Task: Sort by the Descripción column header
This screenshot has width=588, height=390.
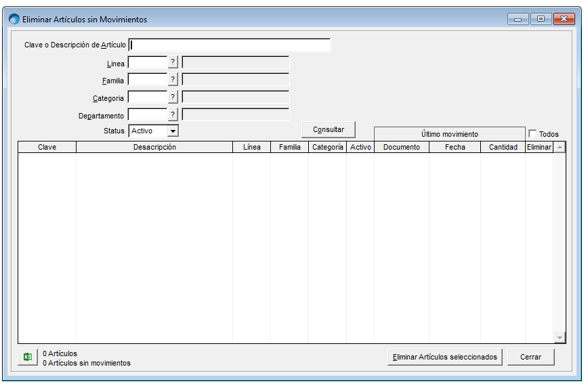Action: point(154,148)
